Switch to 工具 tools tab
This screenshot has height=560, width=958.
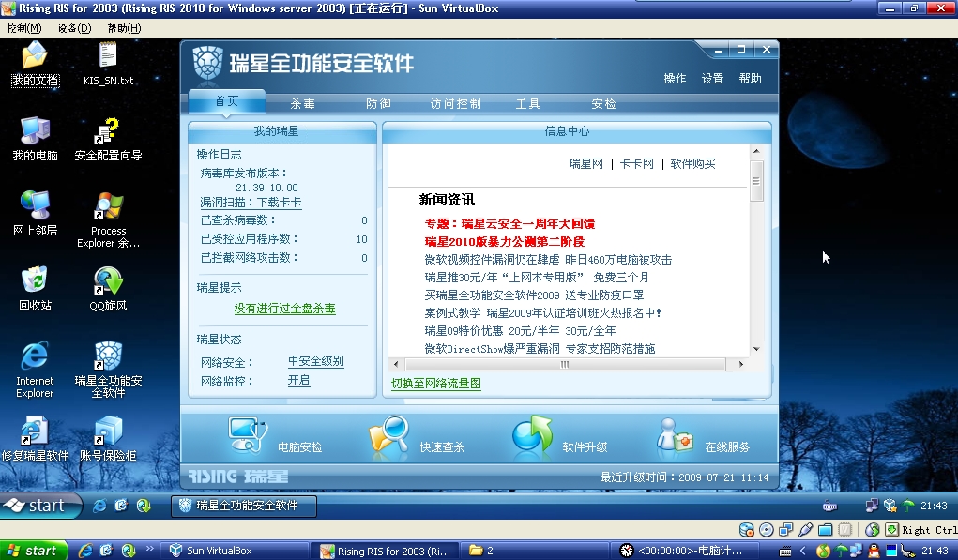(527, 104)
